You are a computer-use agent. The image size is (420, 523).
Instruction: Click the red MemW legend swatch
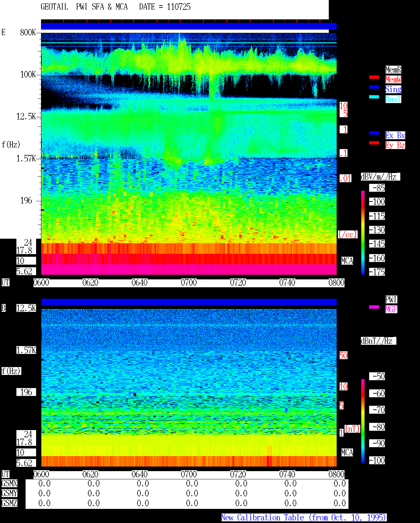click(x=374, y=77)
